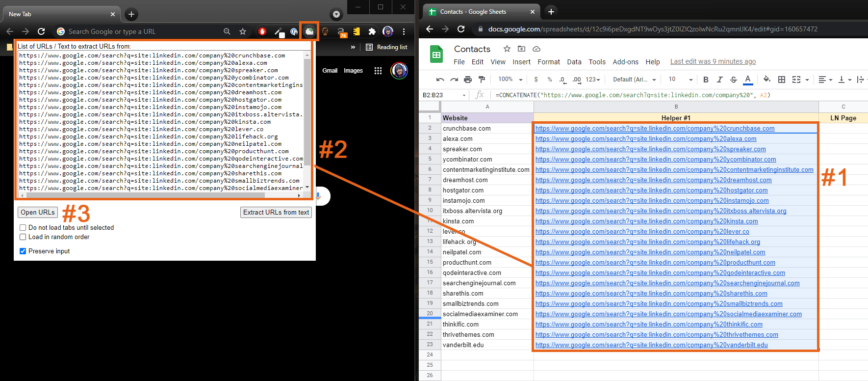Apply strikethrough formatting
868x381 pixels.
(x=734, y=80)
